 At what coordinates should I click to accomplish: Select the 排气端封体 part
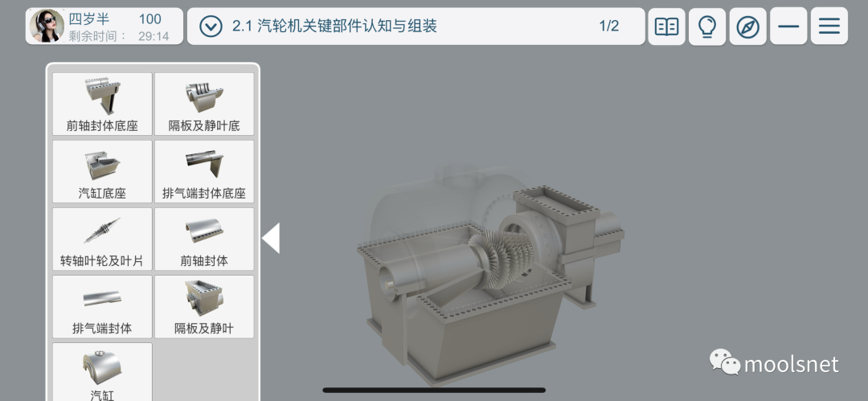tap(102, 307)
